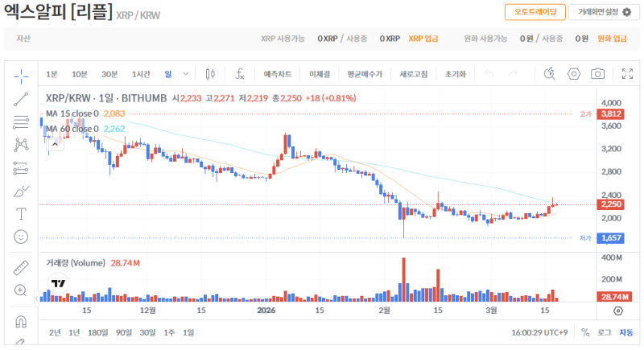644x350 pixels.
Task: Toggle 자동 auto scale
Action: pos(626,332)
